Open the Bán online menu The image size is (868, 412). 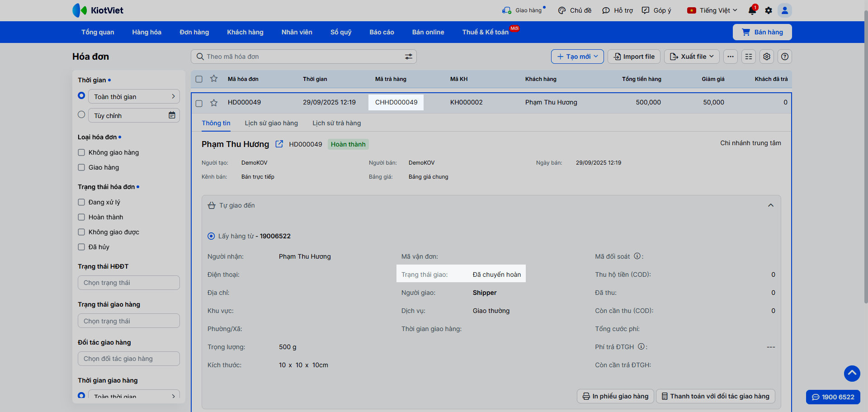pyautogui.click(x=428, y=32)
